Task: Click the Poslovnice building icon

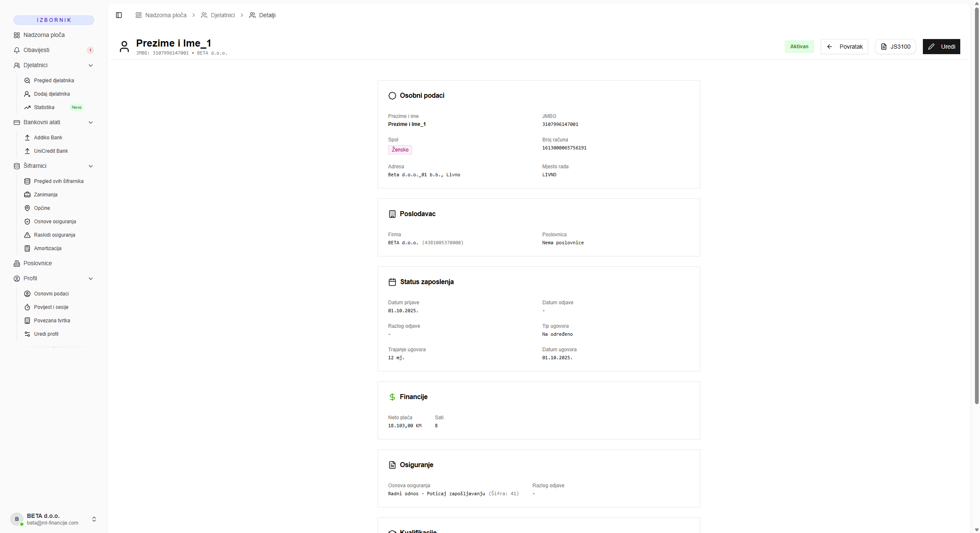Action: click(17, 264)
